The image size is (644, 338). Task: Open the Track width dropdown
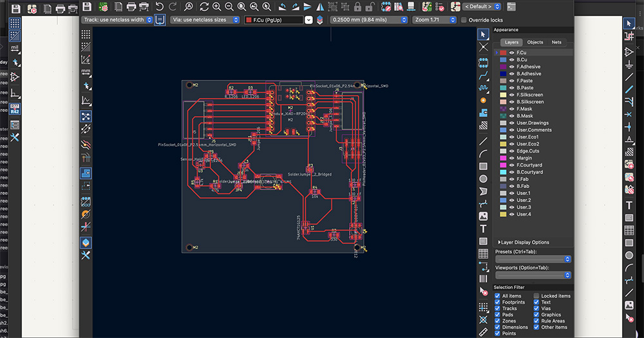pyautogui.click(x=117, y=20)
